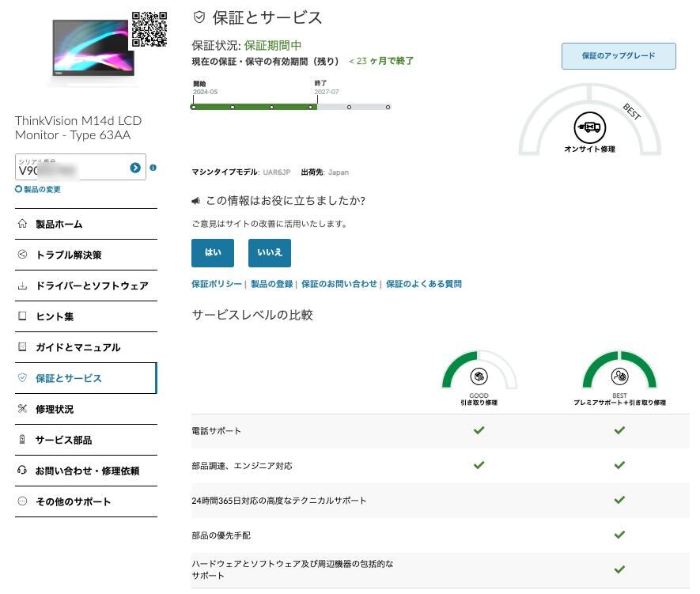Open the 保証のお問い合わせ link

[339, 284]
